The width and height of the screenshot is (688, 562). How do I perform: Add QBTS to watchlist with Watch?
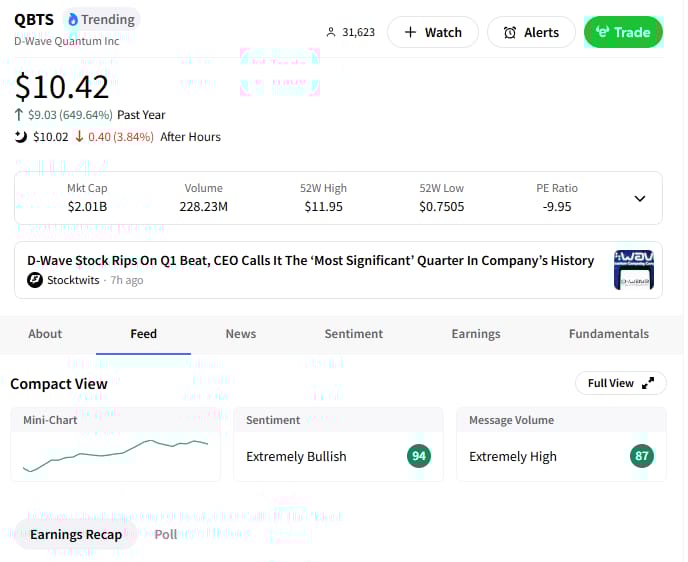pyautogui.click(x=433, y=32)
